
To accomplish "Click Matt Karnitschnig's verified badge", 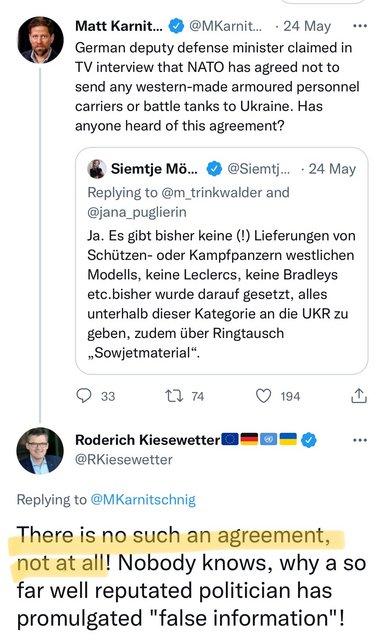I will [x=176, y=26].
